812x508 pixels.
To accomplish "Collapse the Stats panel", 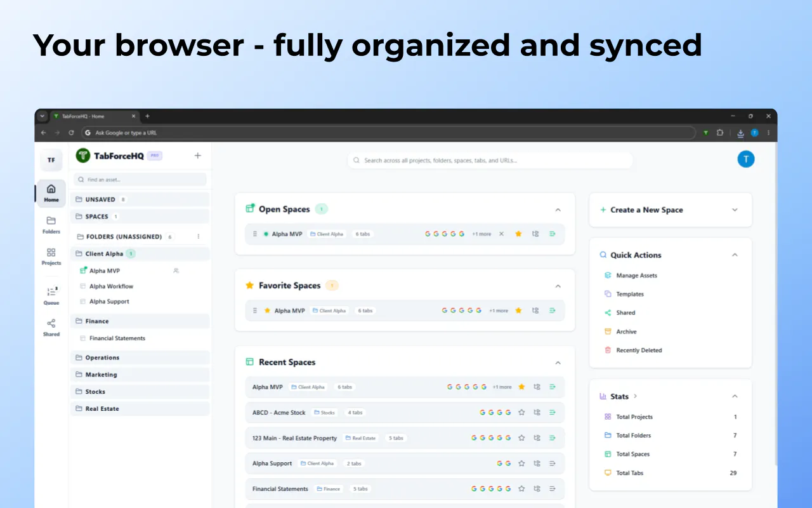I will point(735,396).
